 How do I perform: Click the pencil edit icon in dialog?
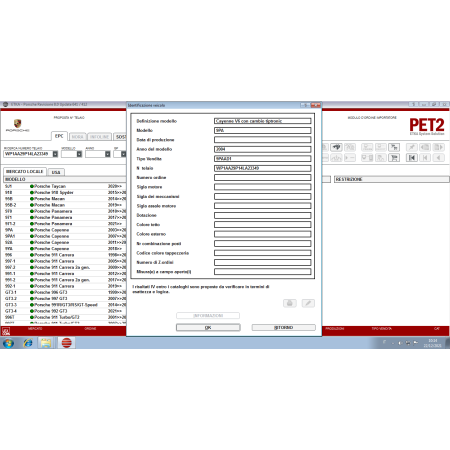click(308, 303)
